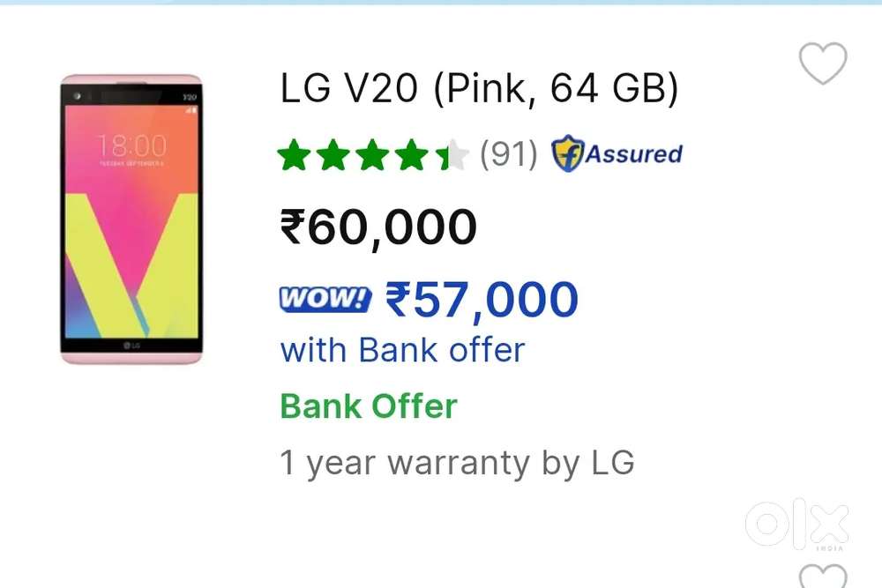Tap the partially visible heart below OLX watermark
This screenshot has height=588, width=882.
[x=822, y=576]
